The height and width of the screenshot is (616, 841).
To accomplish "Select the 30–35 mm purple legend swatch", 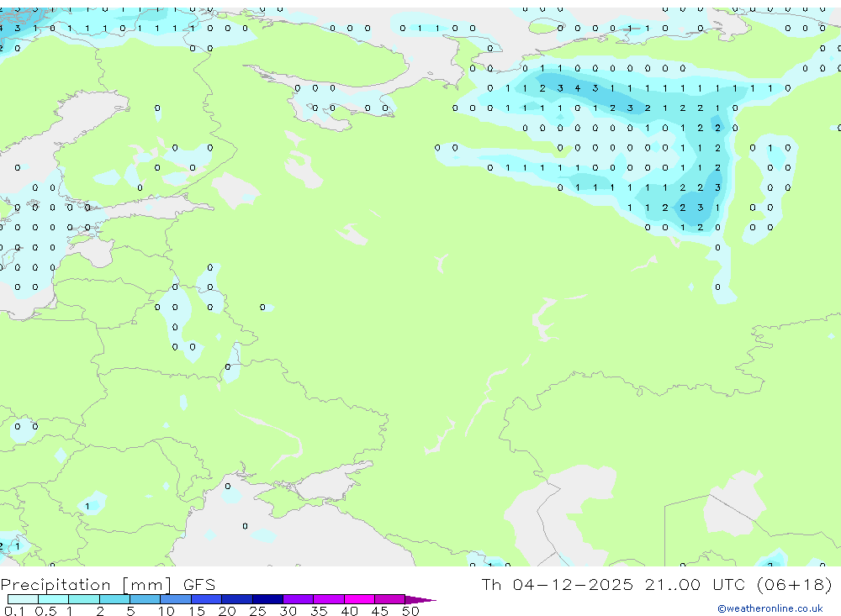I will click(299, 599).
